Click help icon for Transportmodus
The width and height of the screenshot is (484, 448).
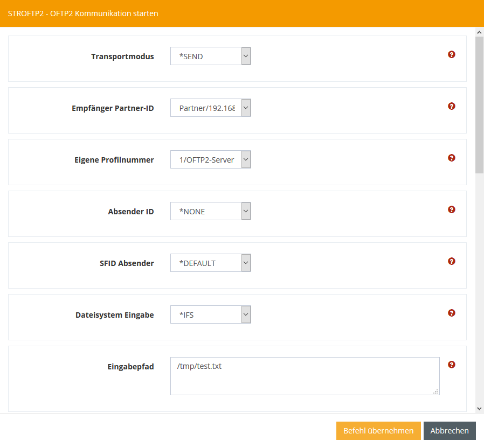tap(452, 54)
